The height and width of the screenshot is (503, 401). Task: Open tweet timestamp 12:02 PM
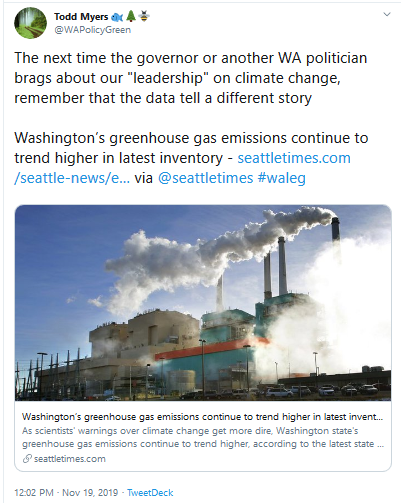(x=34, y=493)
